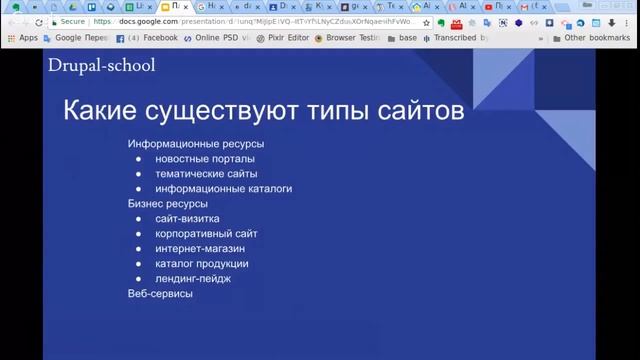Open the red Gmail checker extension
The image size is (640, 360).
coord(456,24)
